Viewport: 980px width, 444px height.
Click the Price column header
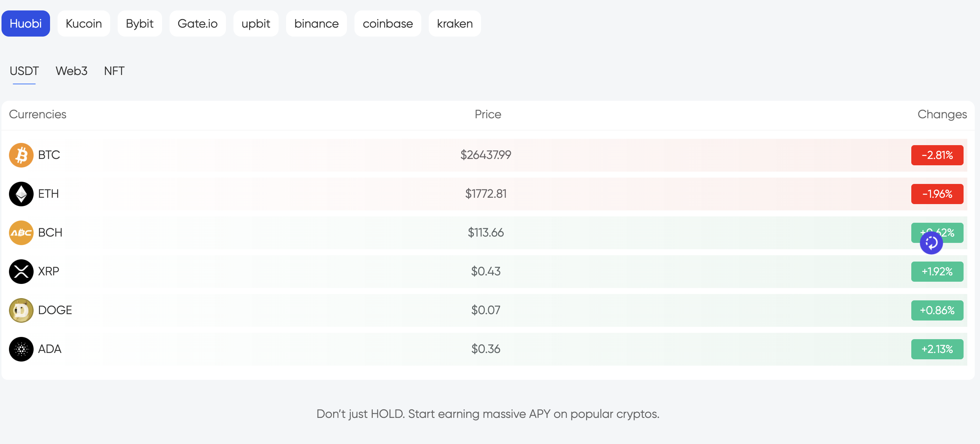[x=488, y=115]
